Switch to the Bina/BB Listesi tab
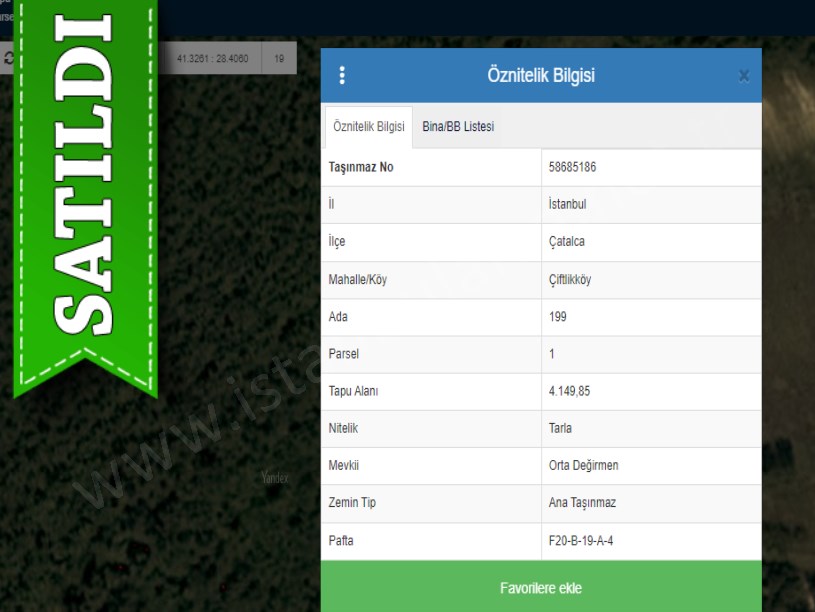Image resolution: width=815 pixels, height=612 pixels. (458, 127)
